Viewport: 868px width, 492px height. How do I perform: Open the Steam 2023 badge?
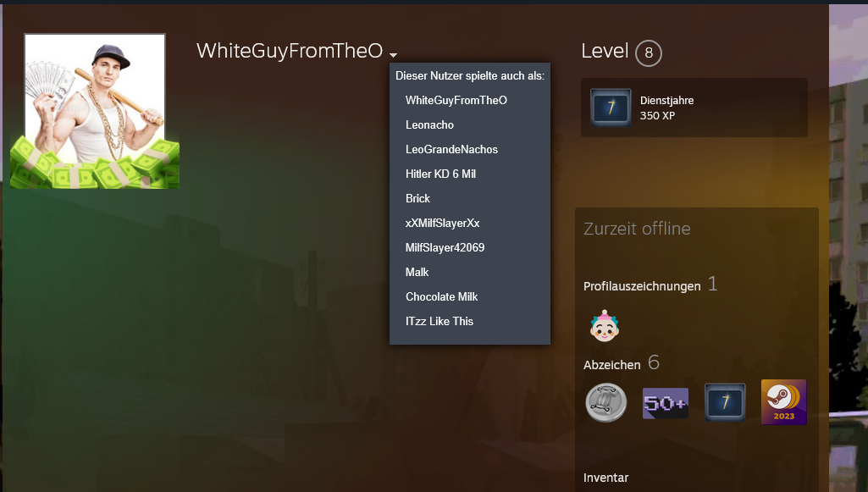pyautogui.click(x=783, y=403)
